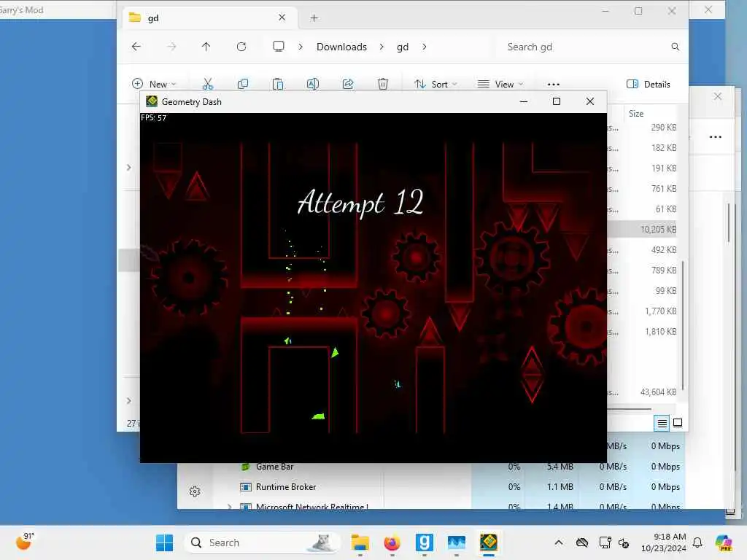Open File Explorer from the taskbar
The image size is (747, 560).
pyautogui.click(x=360, y=542)
